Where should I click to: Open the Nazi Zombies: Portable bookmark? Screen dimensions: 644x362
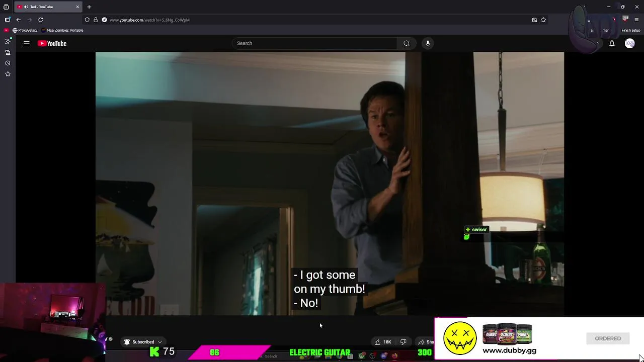(62, 30)
